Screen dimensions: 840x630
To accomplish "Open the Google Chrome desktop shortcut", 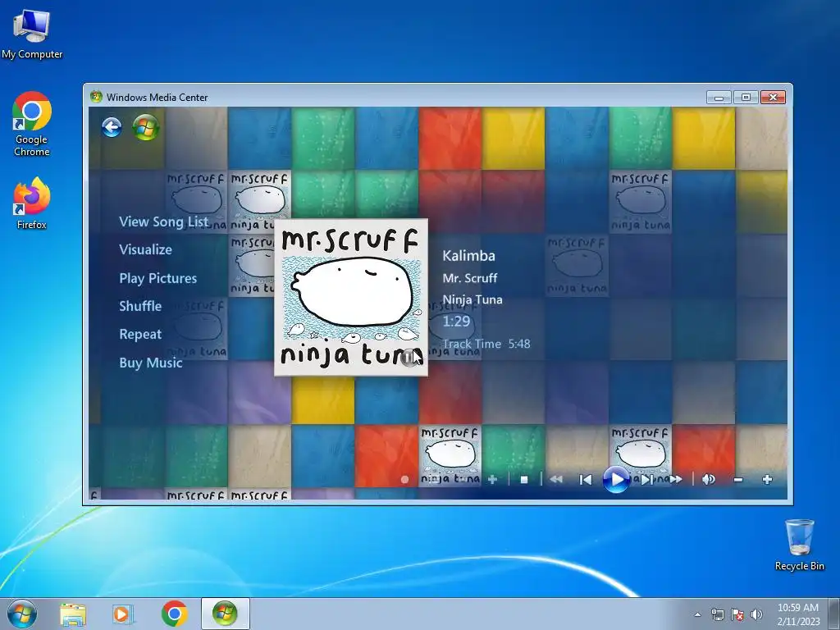I will [x=32, y=125].
